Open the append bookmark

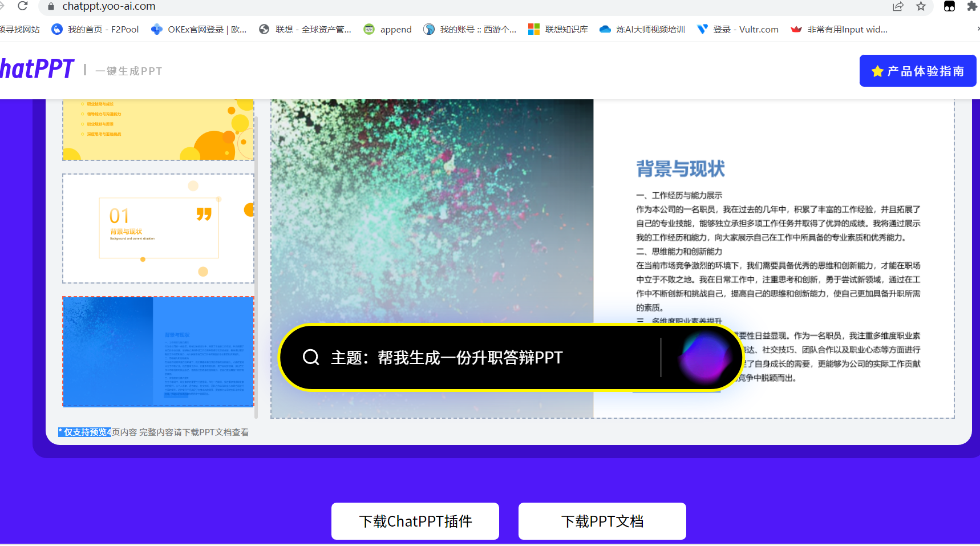click(388, 29)
